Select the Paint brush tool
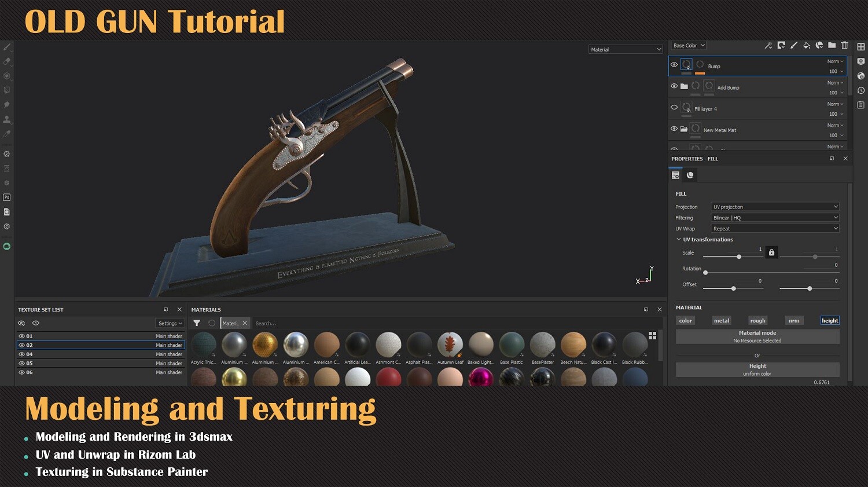 click(x=7, y=47)
